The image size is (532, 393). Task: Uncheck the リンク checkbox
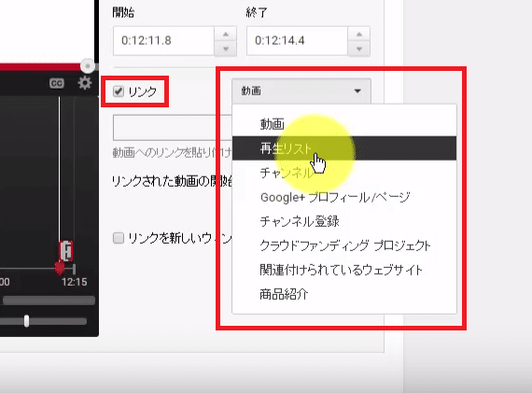click(119, 91)
